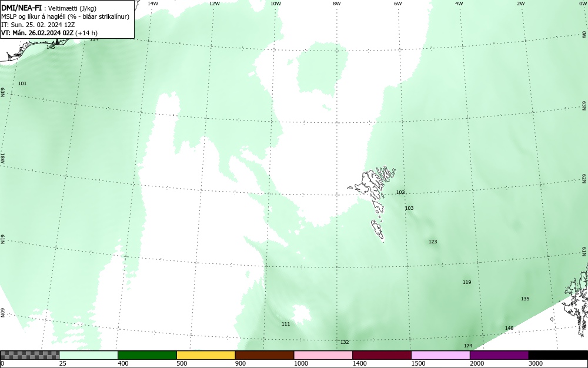Click map value "135"
This screenshot has width=588, height=368.
pyautogui.click(x=525, y=299)
